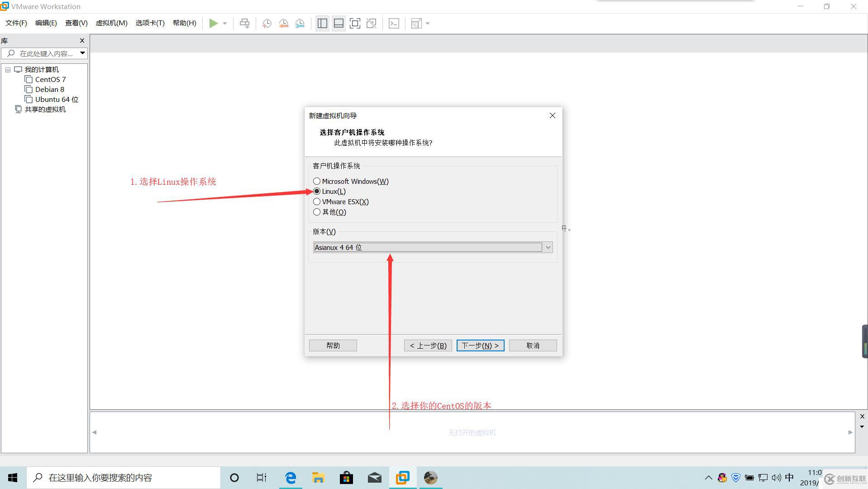Select 共享的虚拟机 in the library
This screenshot has width=868, height=489.
click(x=45, y=109)
